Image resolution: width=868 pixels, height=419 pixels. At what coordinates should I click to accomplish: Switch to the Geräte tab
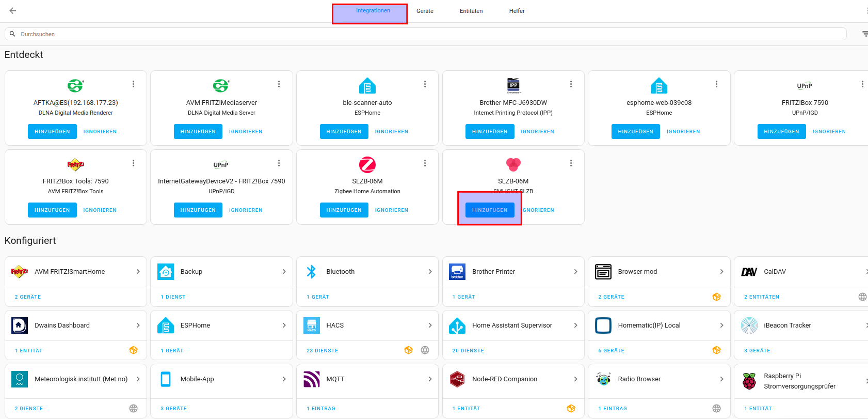pyautogui.click(x=425, y=11)
